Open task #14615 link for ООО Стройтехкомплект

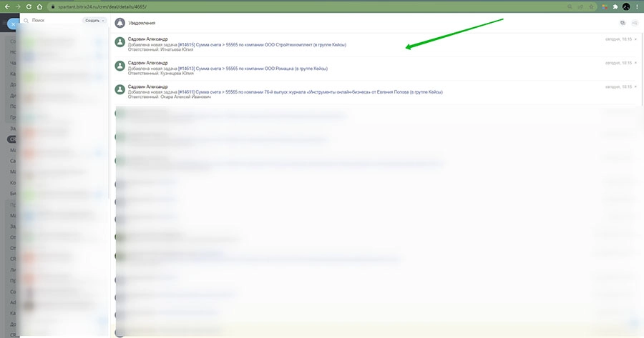(x=236, y=44)
